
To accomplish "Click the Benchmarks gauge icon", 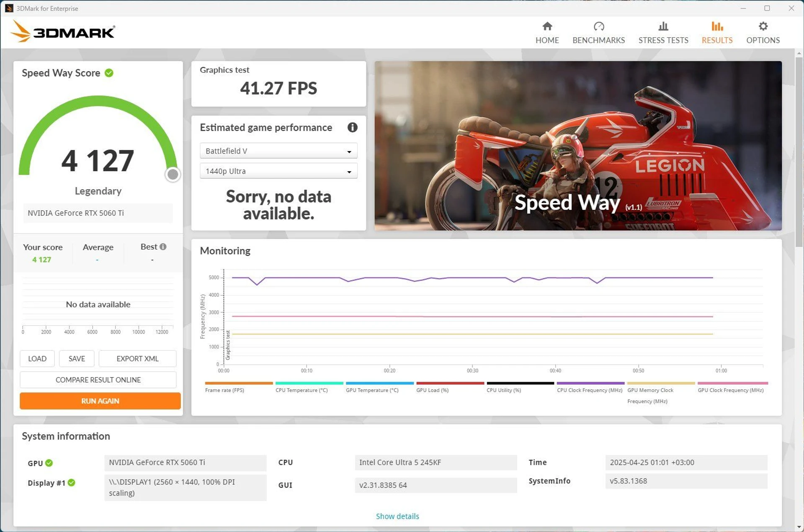I will tap(598, 26).
